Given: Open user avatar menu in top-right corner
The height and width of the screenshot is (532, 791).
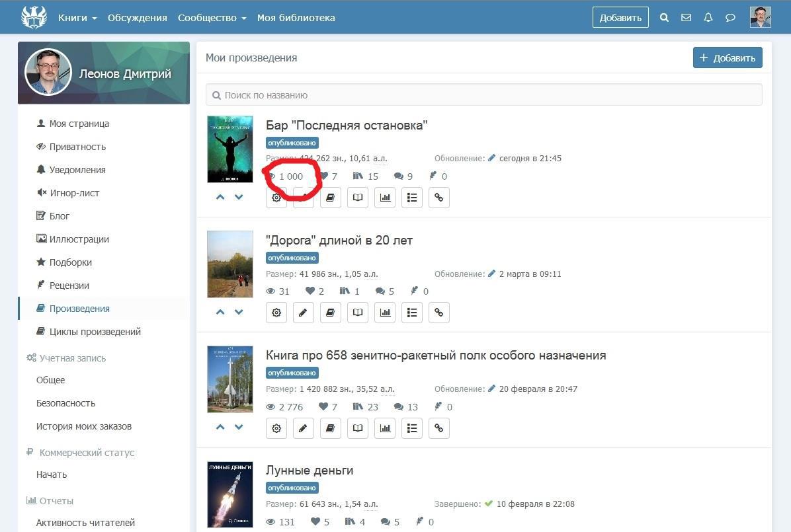Looking at the screenshot, I should (x=760, y=18).
